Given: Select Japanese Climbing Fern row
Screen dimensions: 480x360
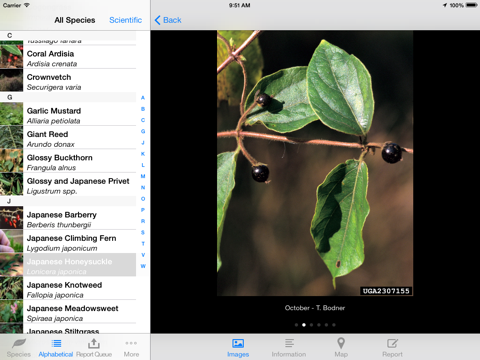Looking at the screenshot, I should click(x=68, y=241).
